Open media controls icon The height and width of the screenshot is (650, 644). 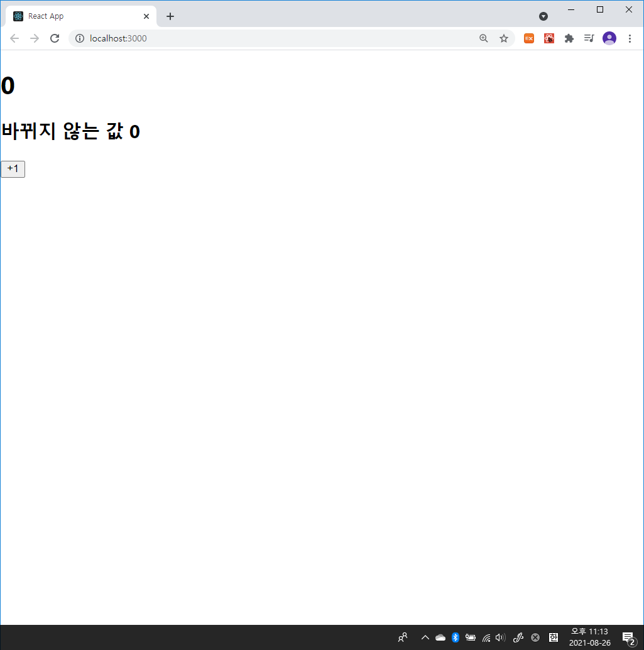click(x=589, y=38)
